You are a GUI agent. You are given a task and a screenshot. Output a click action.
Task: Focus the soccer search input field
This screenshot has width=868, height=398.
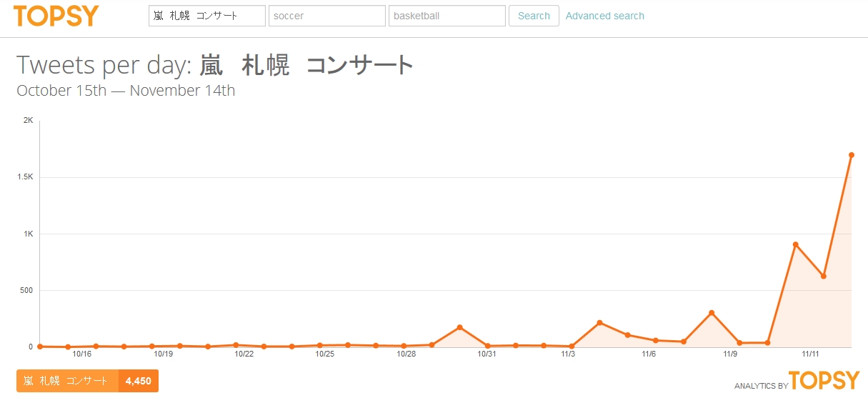(x=326, y=16)
